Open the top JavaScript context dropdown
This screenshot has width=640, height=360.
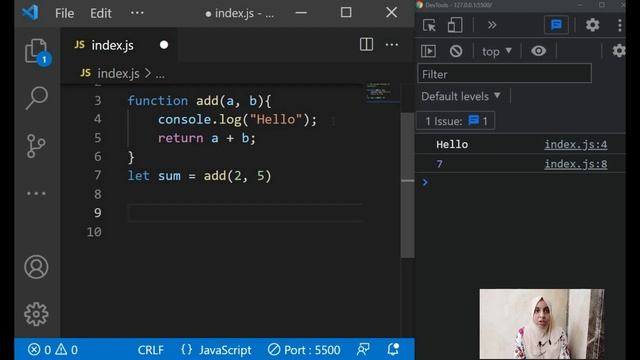click(496, 51)
